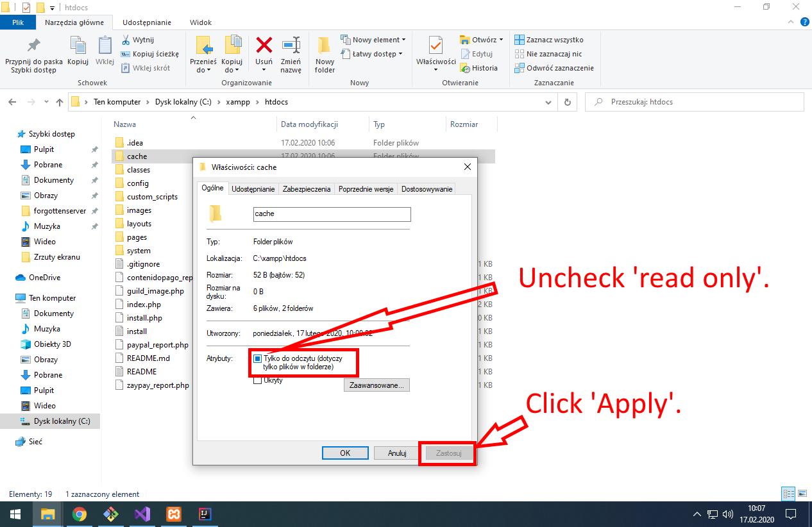The image size is (812, 527).
Task: Open XAMPP from the taskbar
Action: [173, 514]
